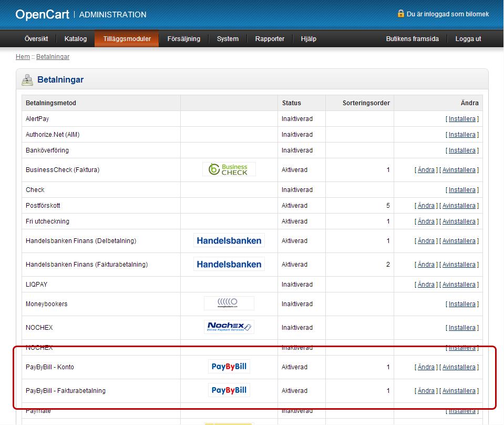Install the AlertPay payment method

click(x=462, y=119)
